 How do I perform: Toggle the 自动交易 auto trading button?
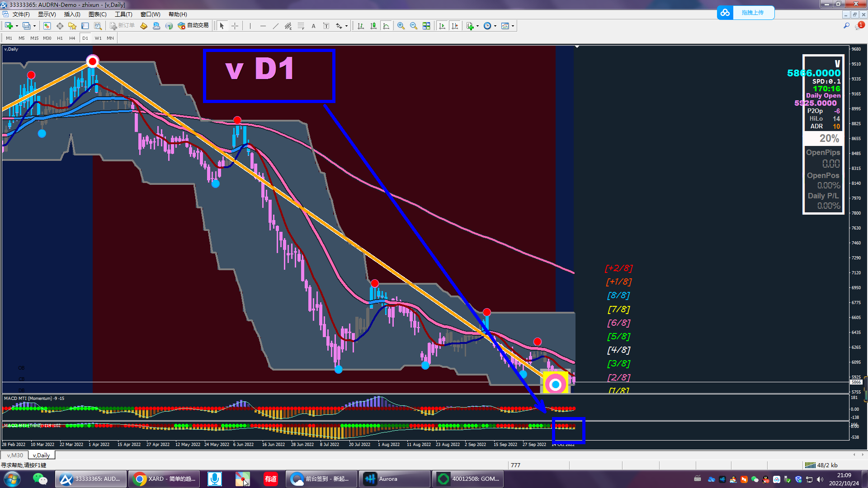pyautogui.click(x=193, y=26)
